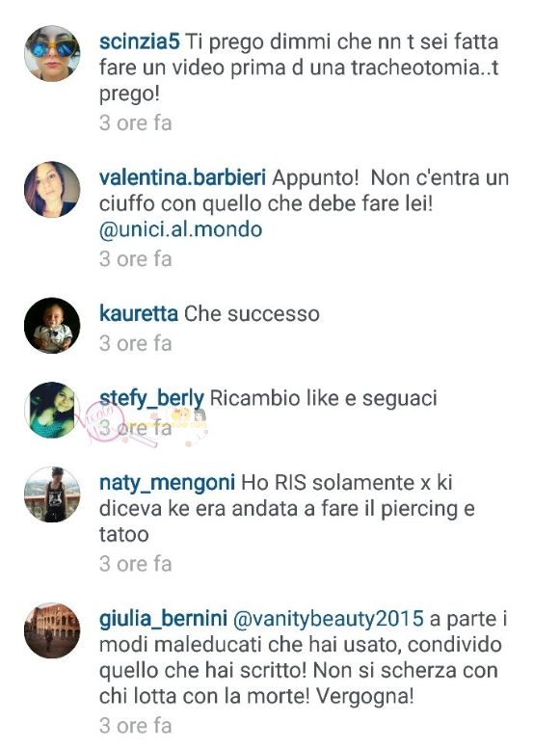Viewport: 560px width, 748px height.
Task: Select kauretta's "Che successo" comment
Action: (252, 314)
